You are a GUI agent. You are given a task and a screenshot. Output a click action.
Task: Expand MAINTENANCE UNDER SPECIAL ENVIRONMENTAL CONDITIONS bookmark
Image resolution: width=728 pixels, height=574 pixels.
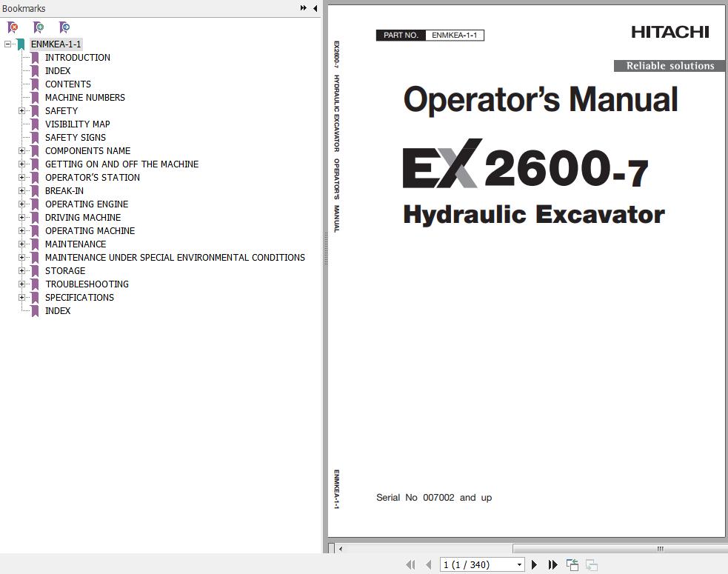click(x=21, y=257)
